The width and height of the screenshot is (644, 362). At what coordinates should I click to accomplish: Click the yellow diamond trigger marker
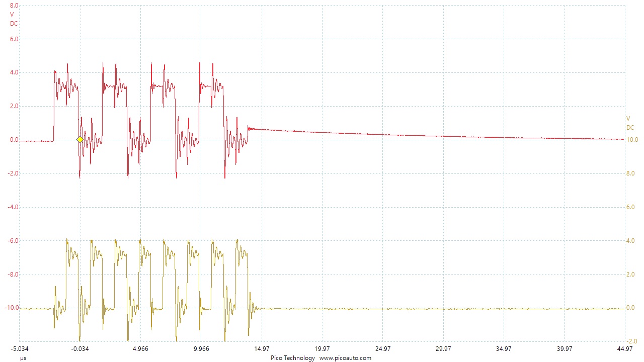point(80,139)
